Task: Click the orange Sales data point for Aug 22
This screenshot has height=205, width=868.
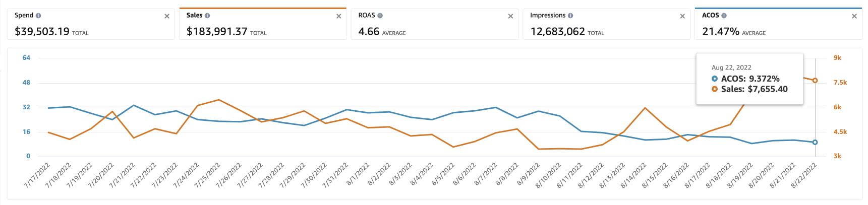Action: pos(815,81)
